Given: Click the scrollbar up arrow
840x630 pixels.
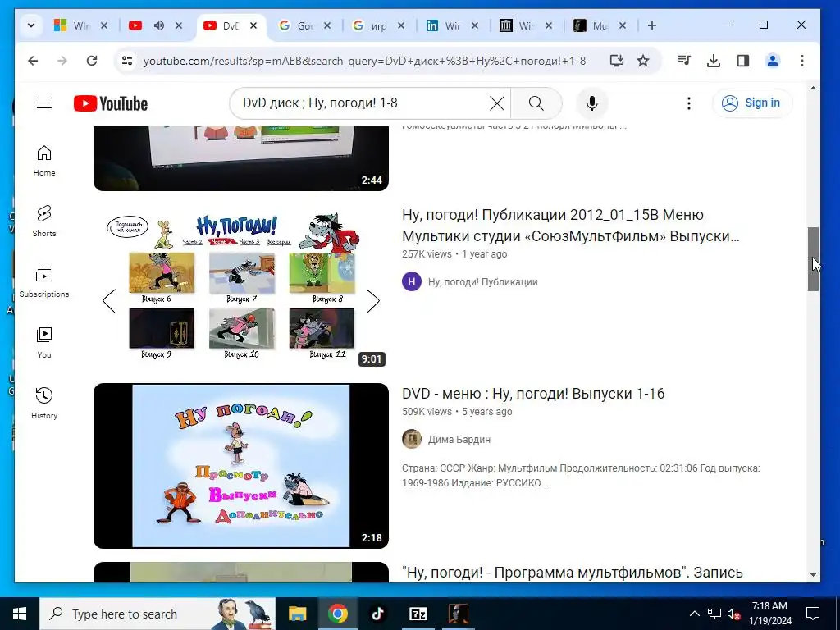Looking at the screenshot, I should point(813,88).
